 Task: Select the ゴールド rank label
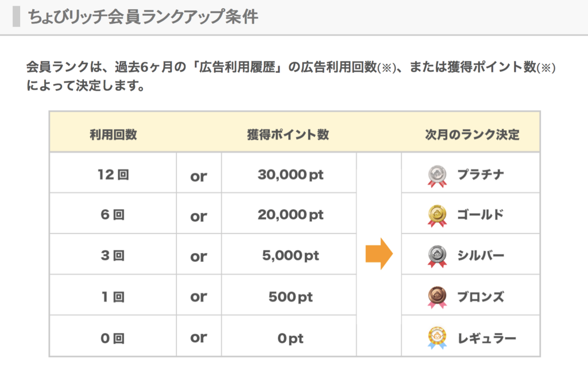[x=481, y=215]
